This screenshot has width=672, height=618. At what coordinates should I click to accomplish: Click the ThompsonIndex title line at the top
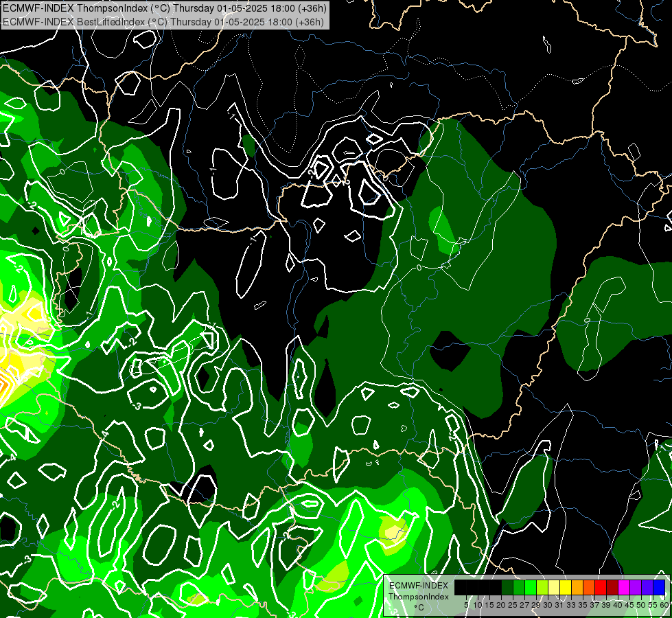[165, 8]
